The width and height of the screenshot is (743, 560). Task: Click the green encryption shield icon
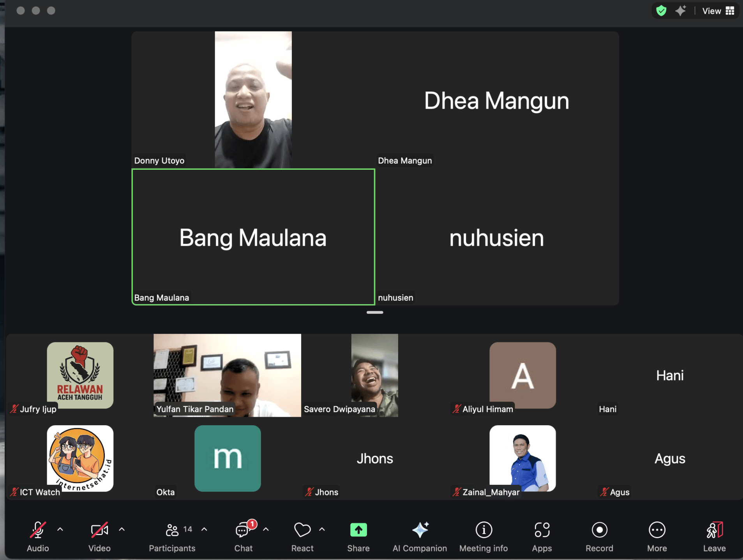pos(661,11)
